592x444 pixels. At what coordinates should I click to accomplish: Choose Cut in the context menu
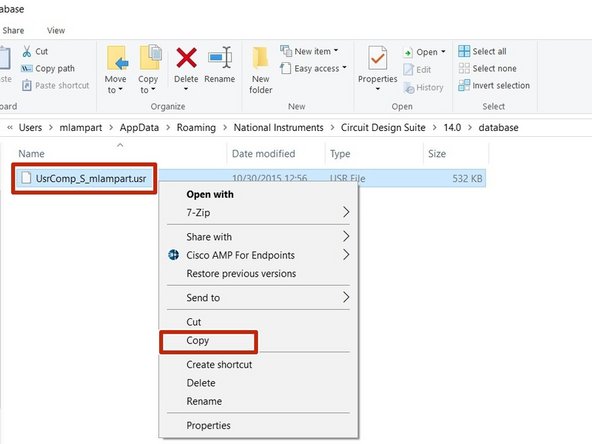(194, 322)
